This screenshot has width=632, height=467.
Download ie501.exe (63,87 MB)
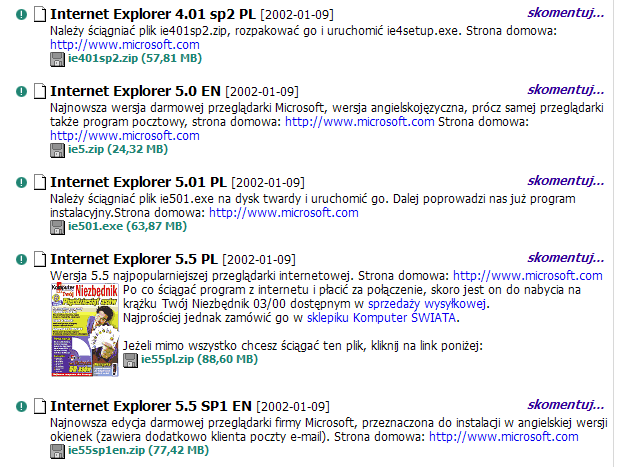[127, 226]
